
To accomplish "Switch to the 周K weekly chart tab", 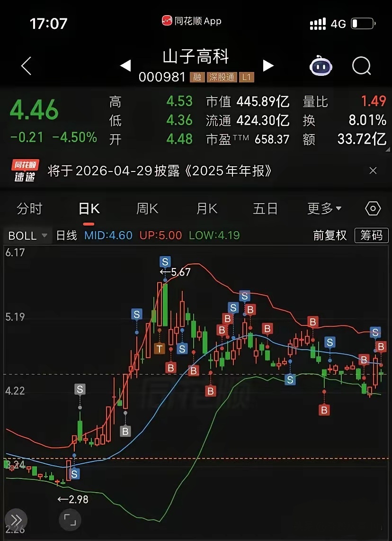I will (x=147, y=208).
